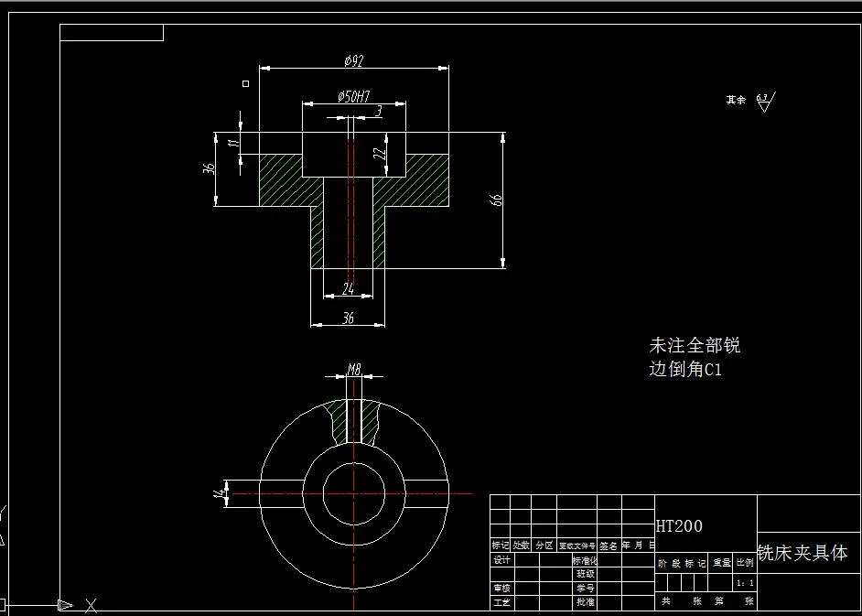Select the 其余 remaining-surfaces roughness note
The height and width of the screenshot is (616, 862).
(x=735, y=101)
